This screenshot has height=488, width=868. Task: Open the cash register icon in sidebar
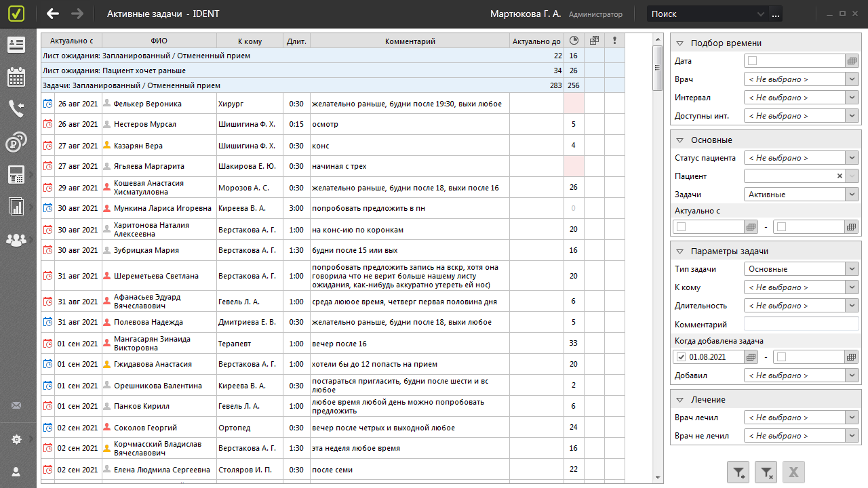(x=16, y=174)
